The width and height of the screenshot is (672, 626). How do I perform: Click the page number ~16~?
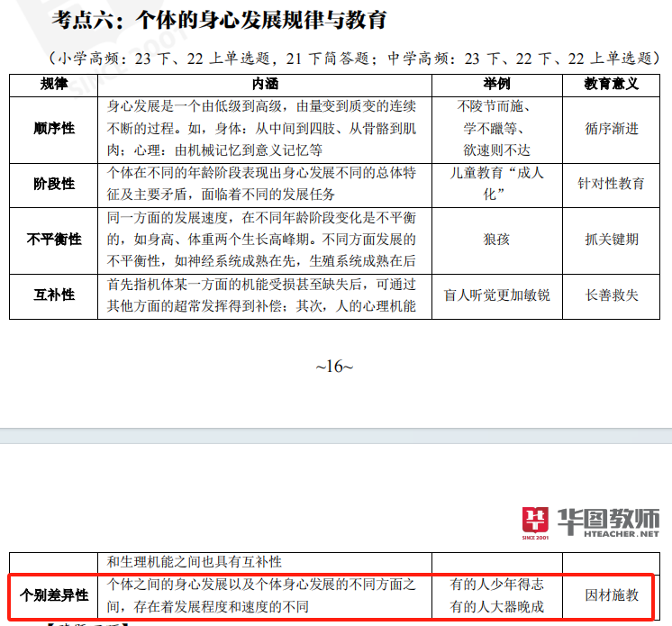333,367
